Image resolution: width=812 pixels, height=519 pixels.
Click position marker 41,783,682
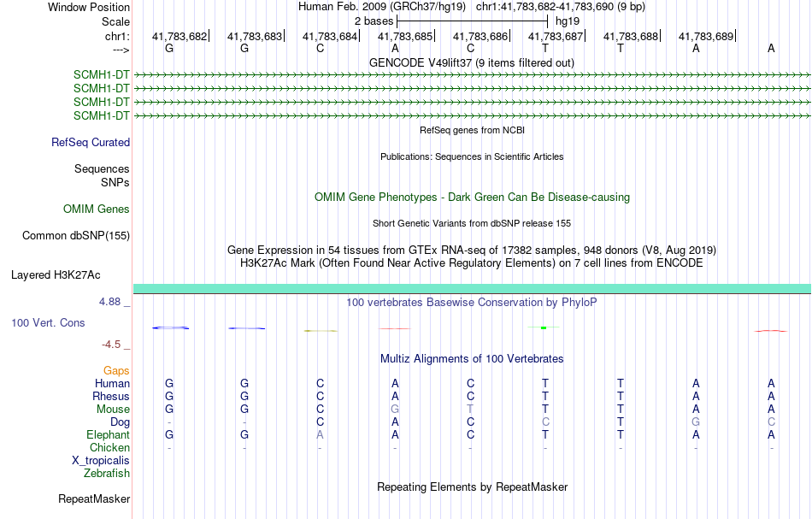pyautogui.click(x=179, y=36)
